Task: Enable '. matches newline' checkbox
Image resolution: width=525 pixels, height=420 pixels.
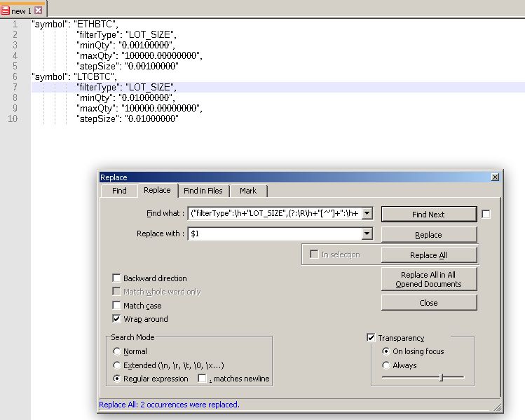Action: 202,379
